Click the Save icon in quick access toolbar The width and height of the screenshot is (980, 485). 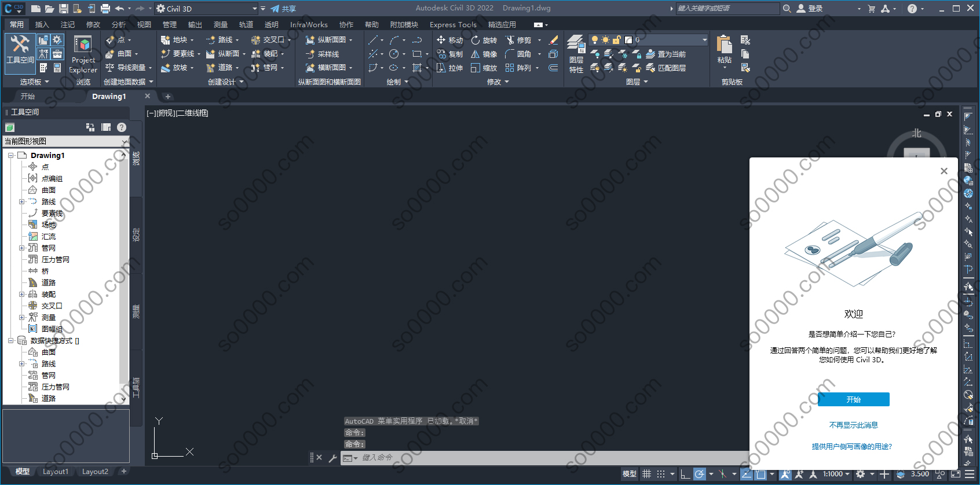click(x=64, y=8)
